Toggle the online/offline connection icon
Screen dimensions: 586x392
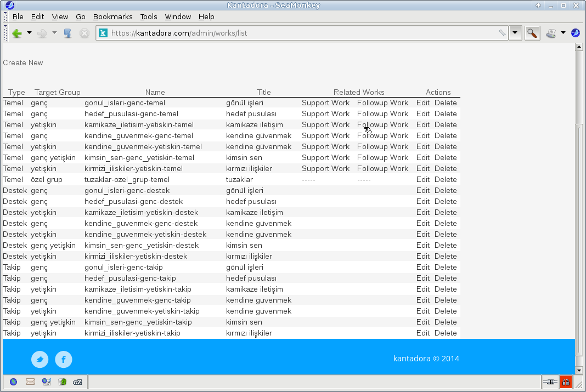coord(550,382)
